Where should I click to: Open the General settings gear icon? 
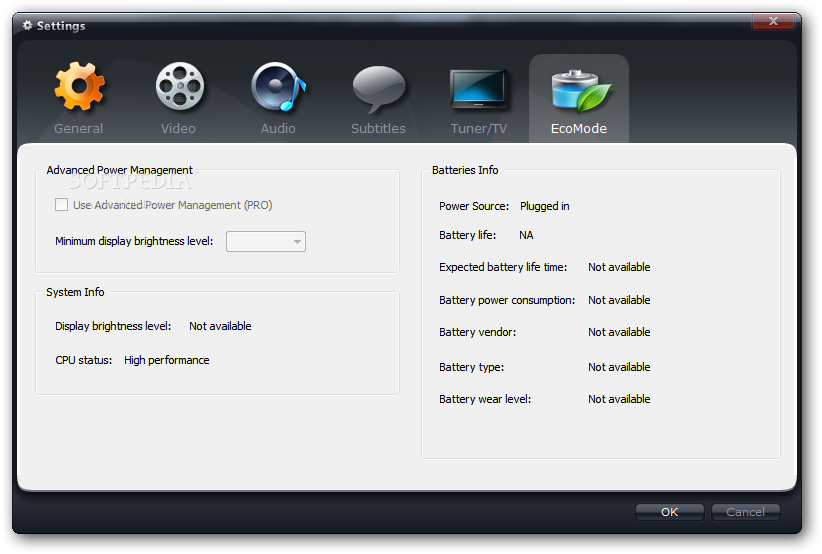pyautogui.click(x=80, y=86)
